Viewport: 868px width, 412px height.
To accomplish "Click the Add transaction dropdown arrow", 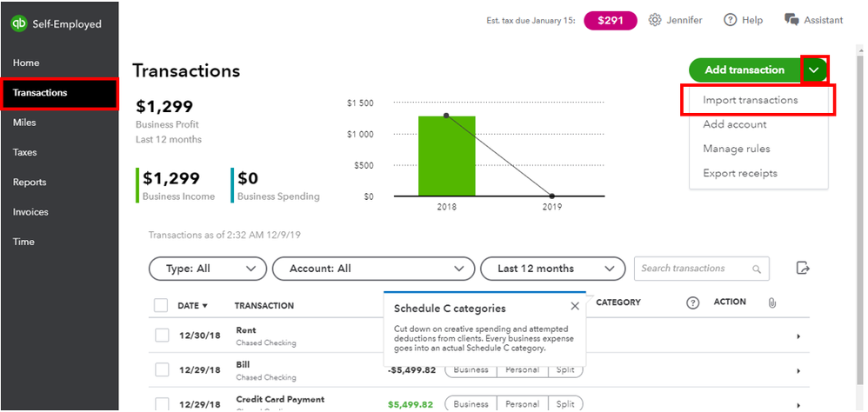I will (x=814, y=70).
